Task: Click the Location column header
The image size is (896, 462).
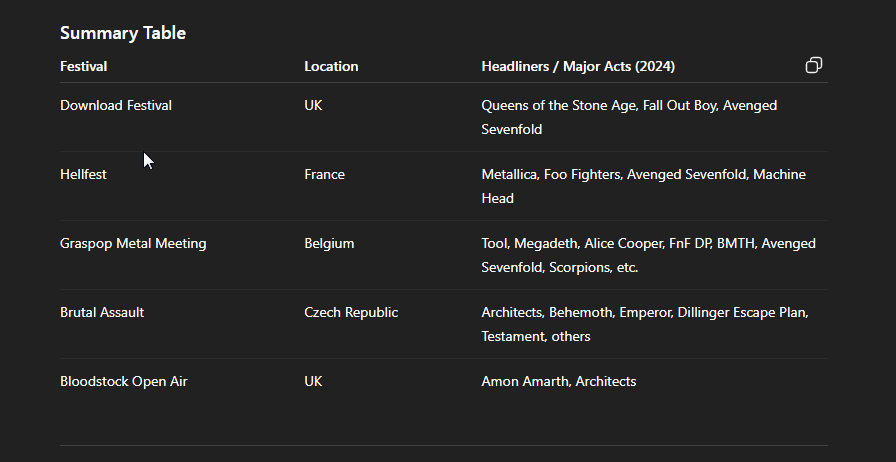Action: pyautogui.click(x=331, y=66)
